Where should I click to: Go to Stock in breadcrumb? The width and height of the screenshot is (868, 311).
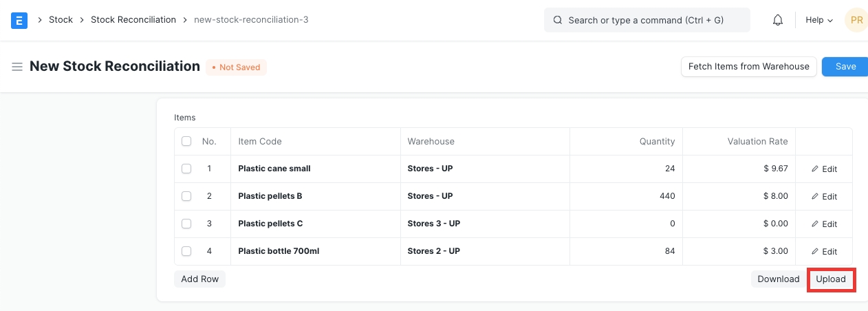click(x=61, y=20)
